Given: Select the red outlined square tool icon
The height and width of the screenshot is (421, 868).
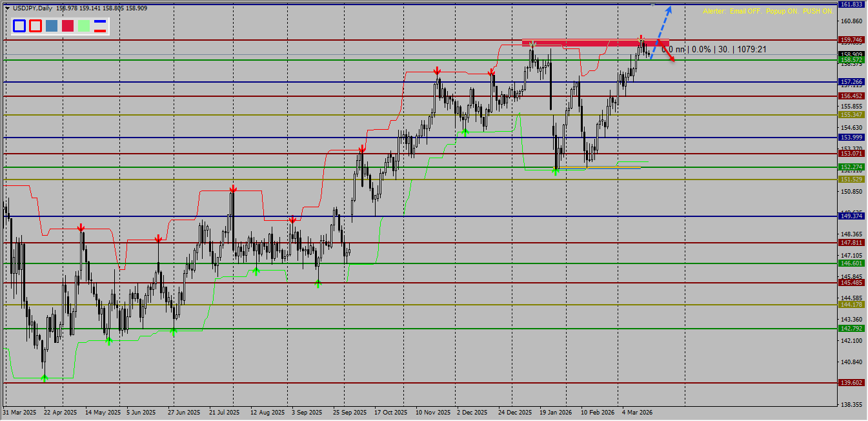Looking at the screenshot, I should coord(35,26).
